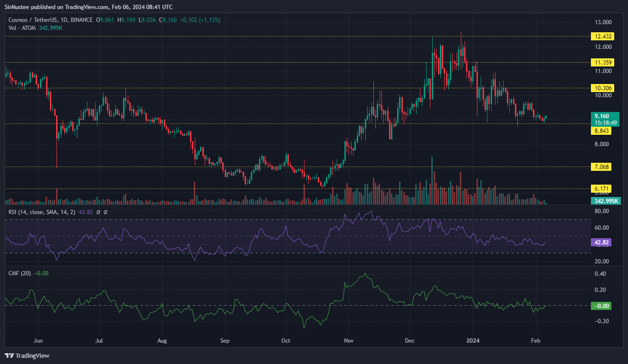Select the RSI indicator legend
The image size is (628, 364).
point(48,212)
